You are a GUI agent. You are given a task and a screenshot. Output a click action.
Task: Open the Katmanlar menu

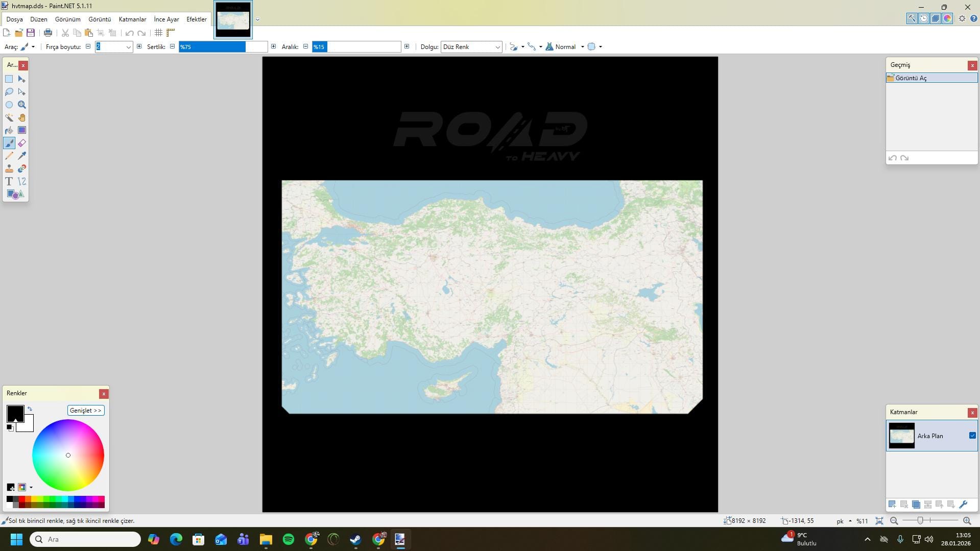coord(132,19)
